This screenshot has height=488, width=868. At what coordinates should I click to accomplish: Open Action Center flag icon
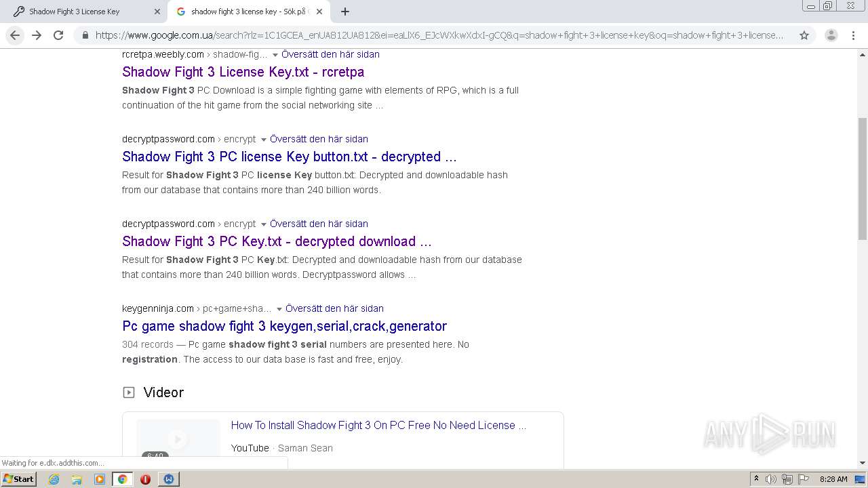click(804, 479)
